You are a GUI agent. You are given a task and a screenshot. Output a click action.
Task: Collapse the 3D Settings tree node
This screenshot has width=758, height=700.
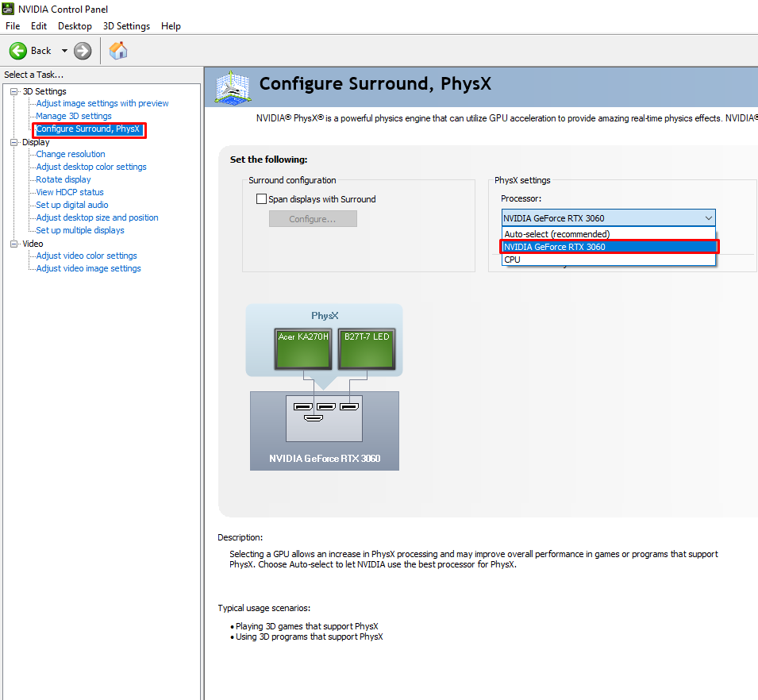(14, 91)
